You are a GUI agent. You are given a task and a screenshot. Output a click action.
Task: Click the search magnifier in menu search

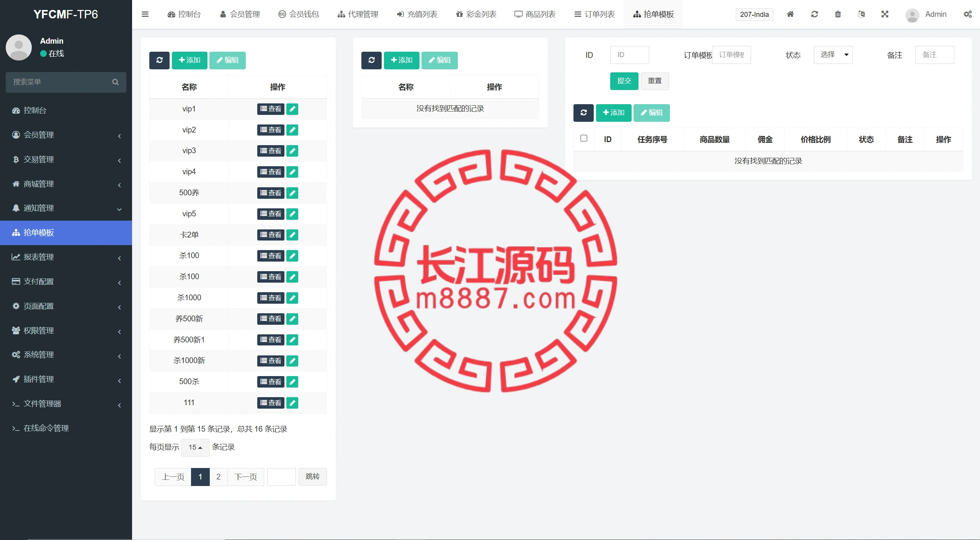(x=115, y=82)
